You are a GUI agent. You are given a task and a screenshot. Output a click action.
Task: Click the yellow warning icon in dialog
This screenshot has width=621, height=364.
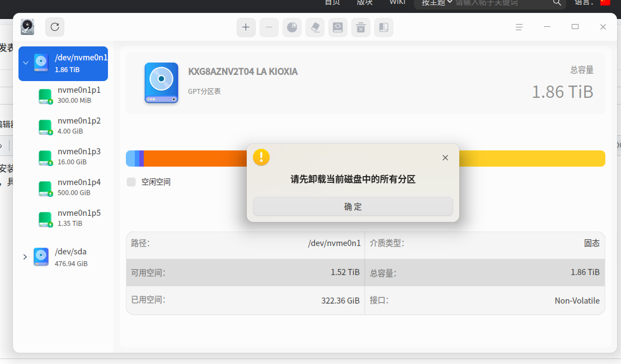261,157
